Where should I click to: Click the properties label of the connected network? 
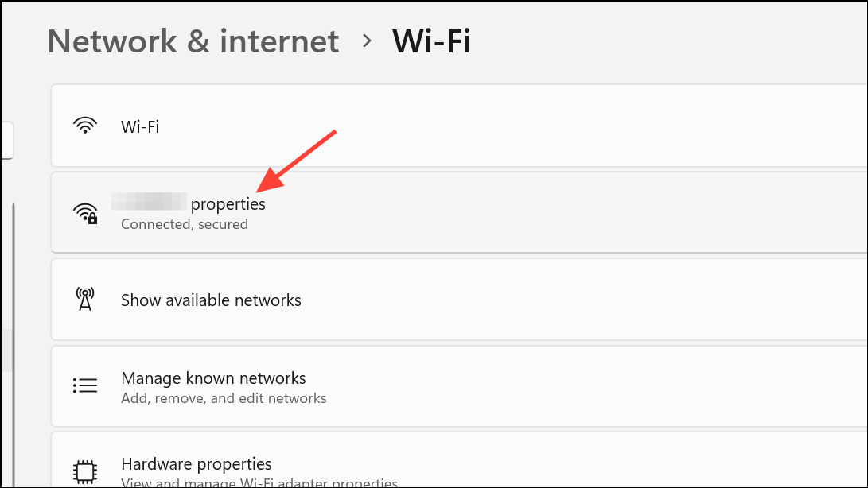(x=228, y=203)
